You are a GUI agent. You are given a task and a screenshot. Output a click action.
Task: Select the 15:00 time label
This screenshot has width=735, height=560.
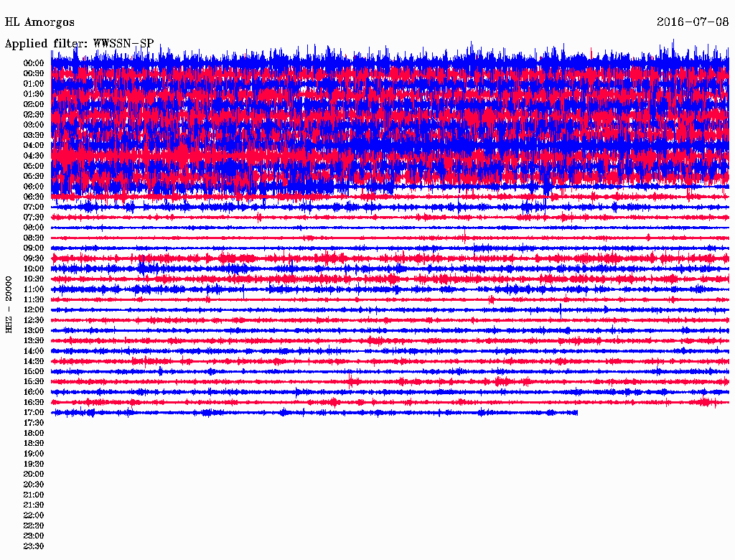tap(34, 371)
